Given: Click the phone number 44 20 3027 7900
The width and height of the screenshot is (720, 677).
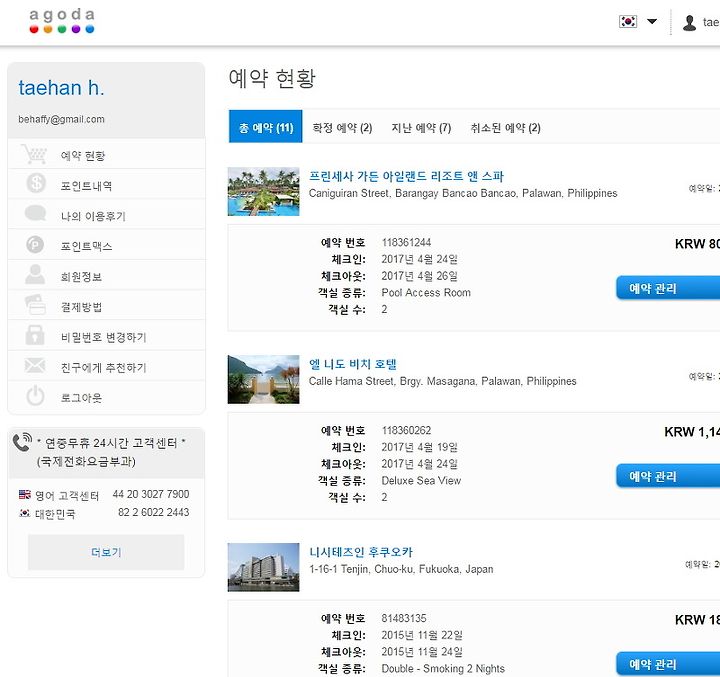Looking at the screenshot, I should 151,494.
